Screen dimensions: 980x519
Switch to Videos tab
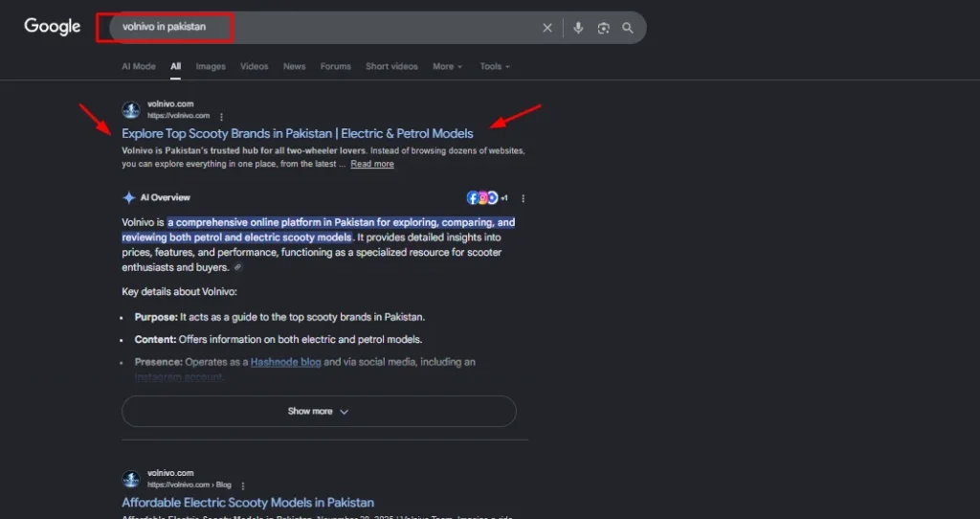[255, 66]
